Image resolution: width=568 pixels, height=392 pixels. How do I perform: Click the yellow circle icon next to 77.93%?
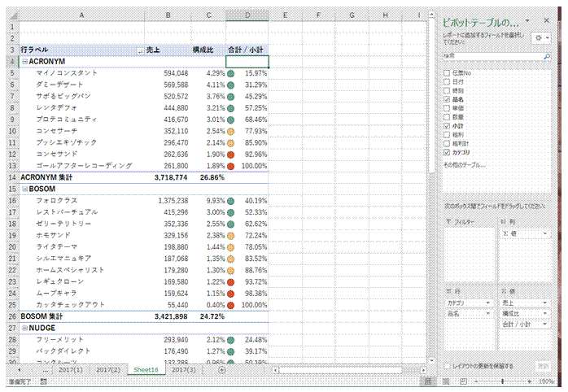230,132
